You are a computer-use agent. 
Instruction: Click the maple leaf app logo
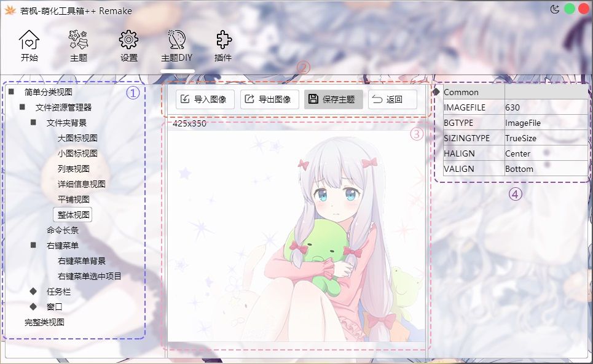(x=10, y=10)
